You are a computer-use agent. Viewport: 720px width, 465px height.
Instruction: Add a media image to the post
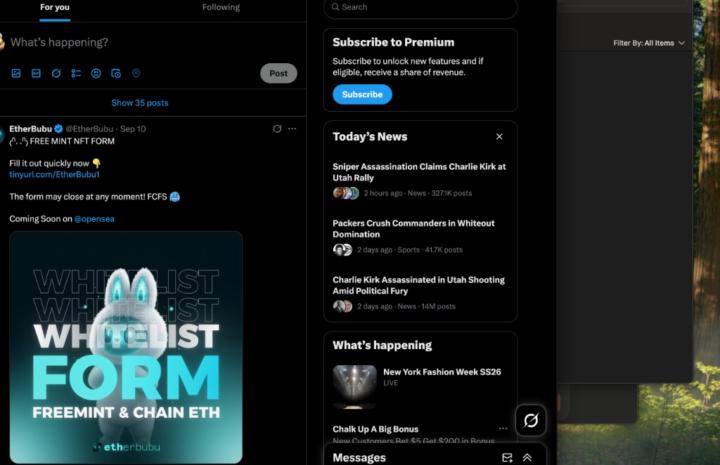pos(16,73)
